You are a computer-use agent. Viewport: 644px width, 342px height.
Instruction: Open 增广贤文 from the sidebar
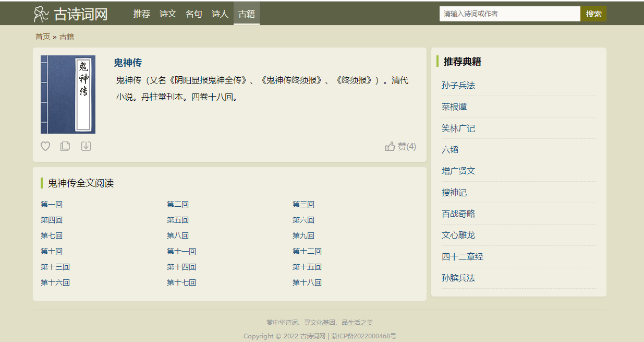[x=458, y=171]
